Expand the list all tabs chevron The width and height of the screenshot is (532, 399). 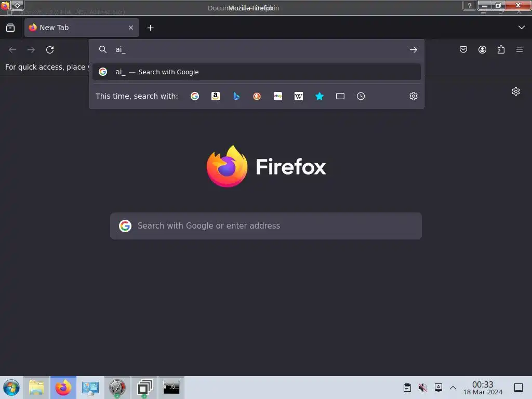coord(522,28)
